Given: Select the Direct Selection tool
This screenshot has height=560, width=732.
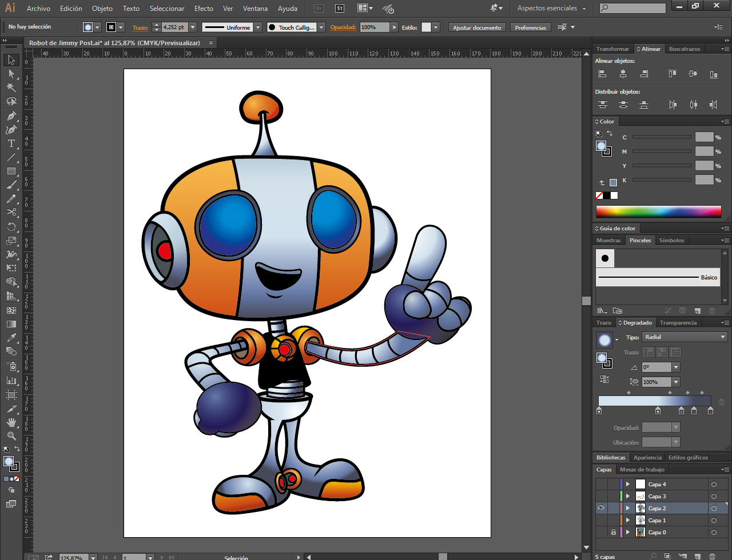Looking at the screenshot, I should (11, 74).
